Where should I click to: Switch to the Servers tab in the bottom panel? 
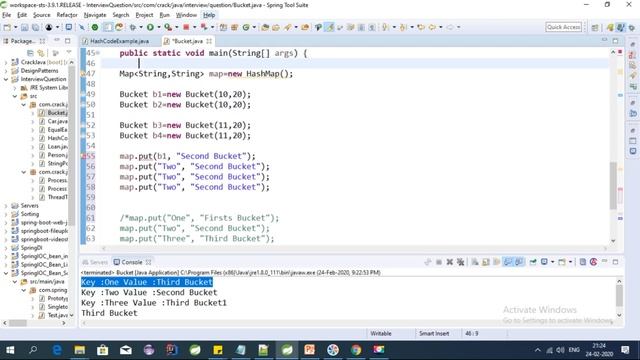click(95, 262)
